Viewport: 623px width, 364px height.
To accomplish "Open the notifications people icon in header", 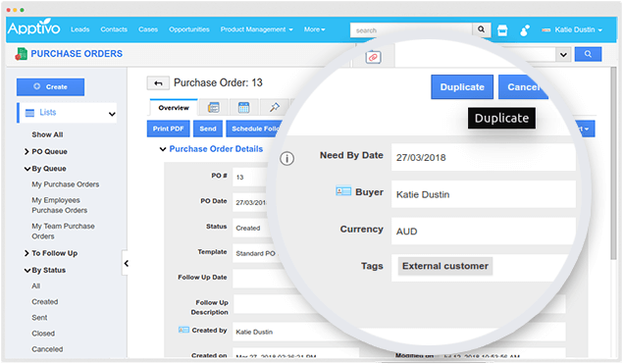I will coord(525,30).
